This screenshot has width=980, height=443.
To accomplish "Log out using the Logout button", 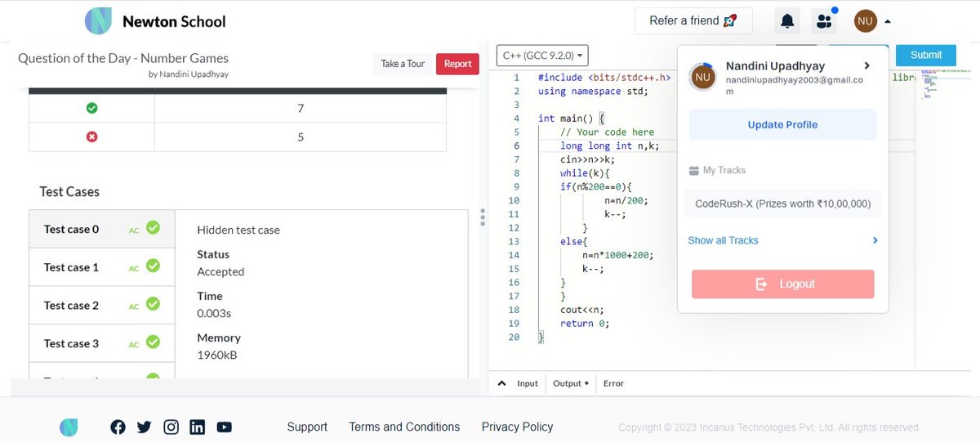I will click(x=782, y=284).
